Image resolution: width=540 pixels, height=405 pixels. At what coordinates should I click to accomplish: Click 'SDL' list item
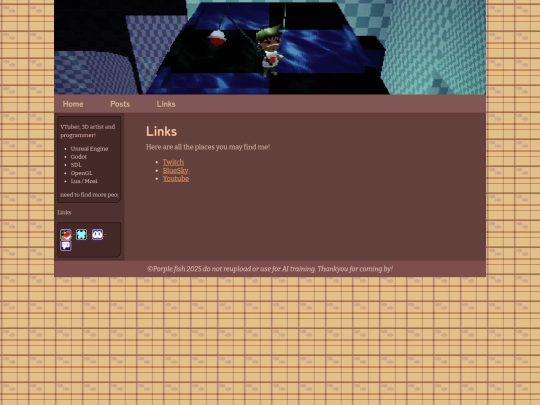[x=76, y=165]
